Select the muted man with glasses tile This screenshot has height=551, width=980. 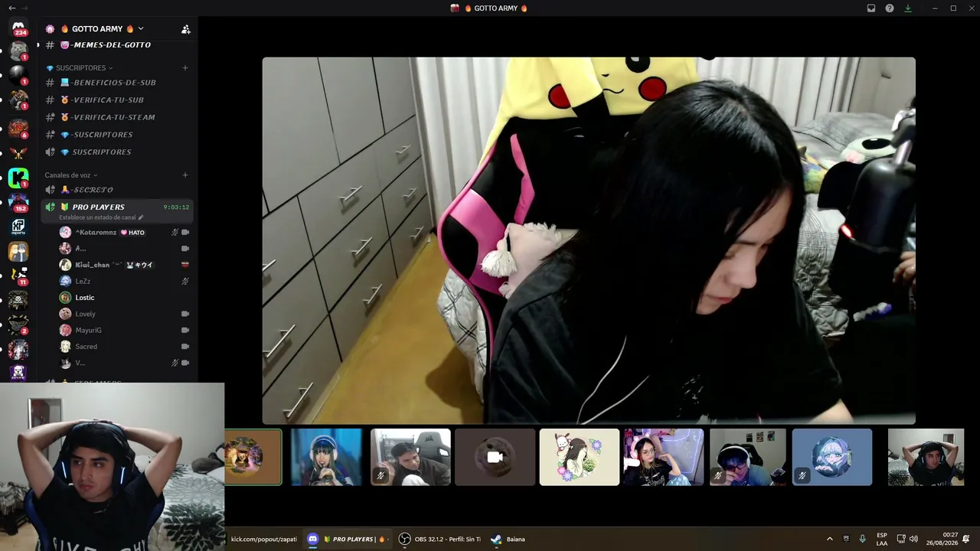pos(748,457)
